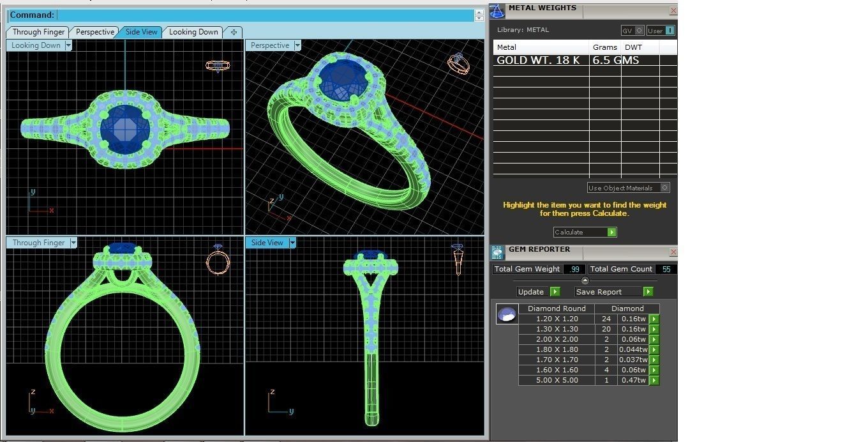
Task: Toggle the User library option
Action: (670, 31)
